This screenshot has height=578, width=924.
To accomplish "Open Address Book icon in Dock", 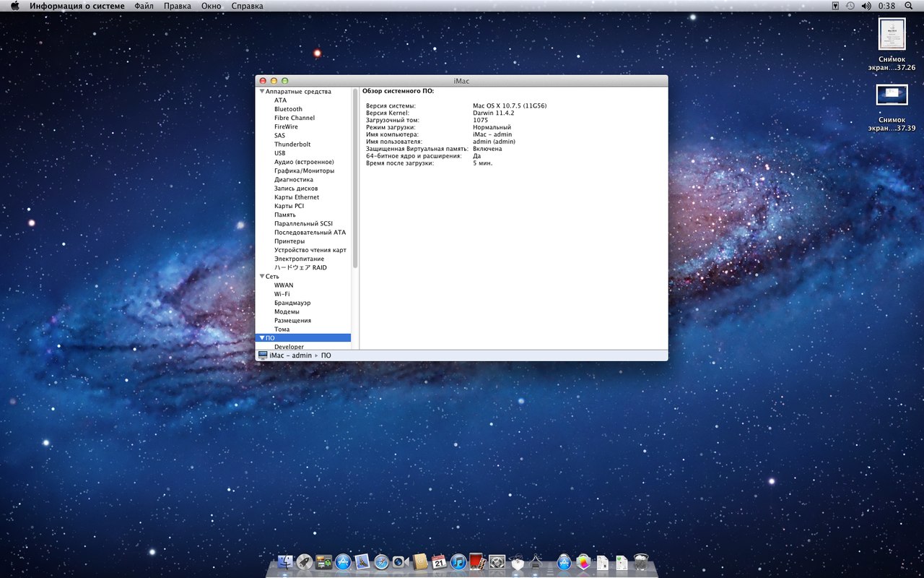I will point(420,562).
